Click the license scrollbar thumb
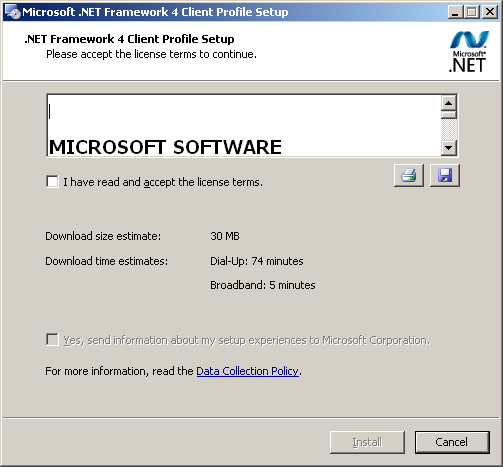The image size is (503, 467). coord(449,115)
